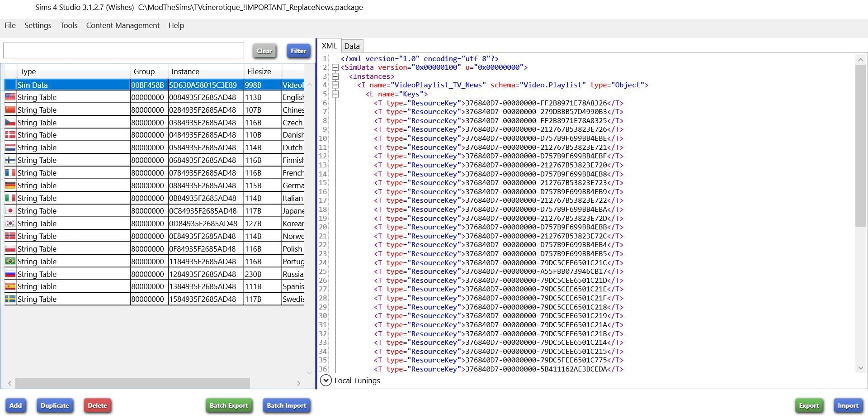Click the Chinese flag icon in String Table row
Viewport: 868px width, 419px height.
[10, 110]
